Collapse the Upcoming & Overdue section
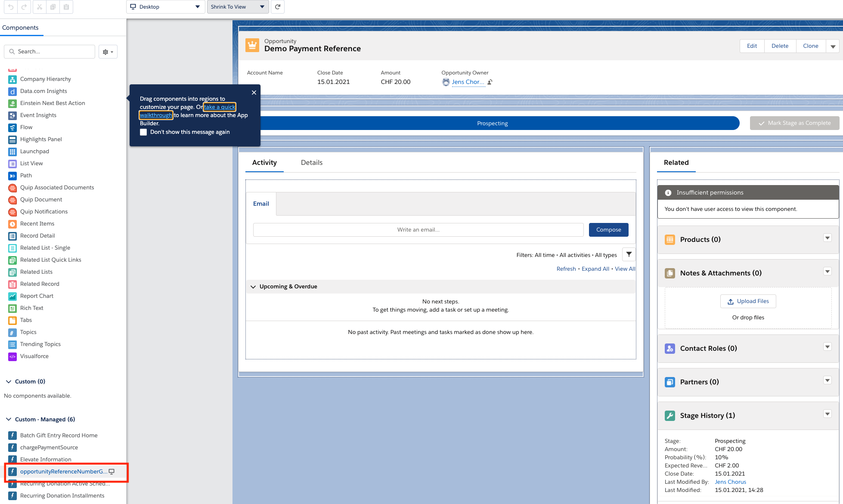 coord(253,287)
